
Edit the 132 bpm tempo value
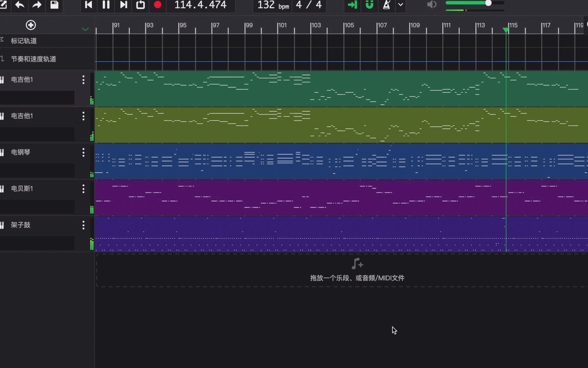[x=273, y=5]
